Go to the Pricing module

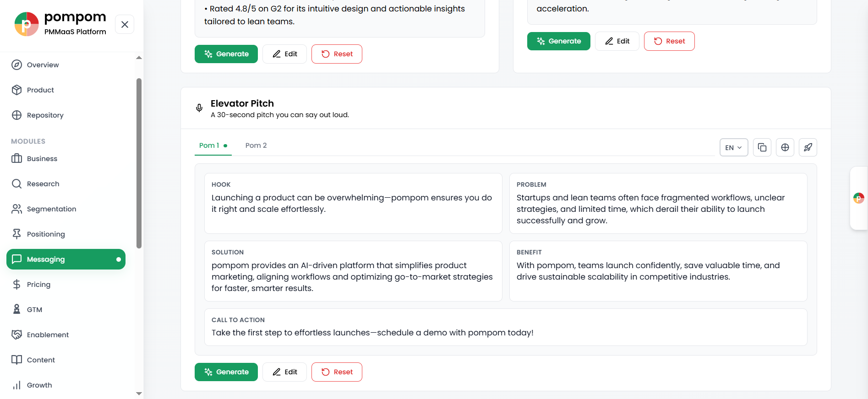tap(66, 285)
